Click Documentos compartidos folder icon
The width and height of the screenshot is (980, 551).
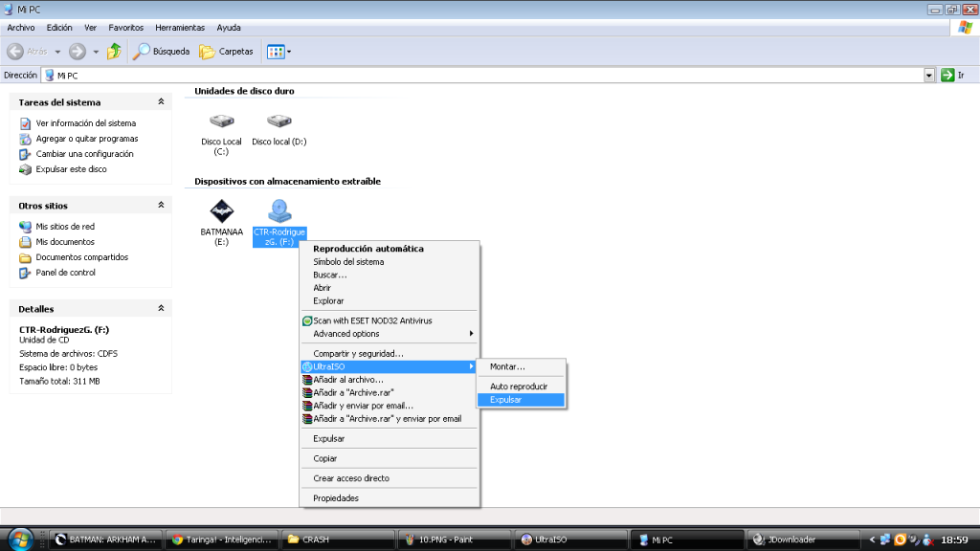coord(25,257)
